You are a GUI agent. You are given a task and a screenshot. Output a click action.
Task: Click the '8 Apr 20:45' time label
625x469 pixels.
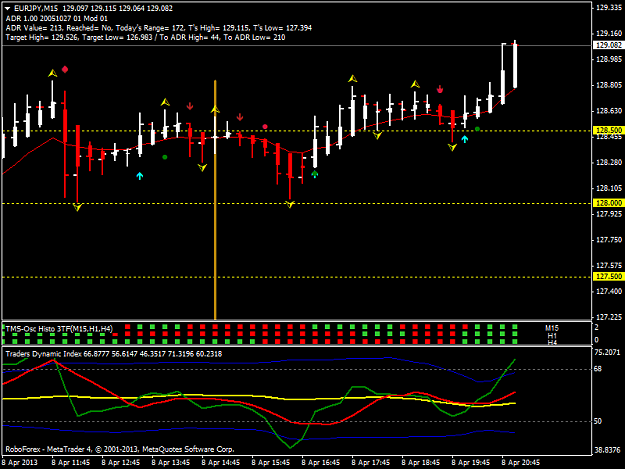click(521, 463)
